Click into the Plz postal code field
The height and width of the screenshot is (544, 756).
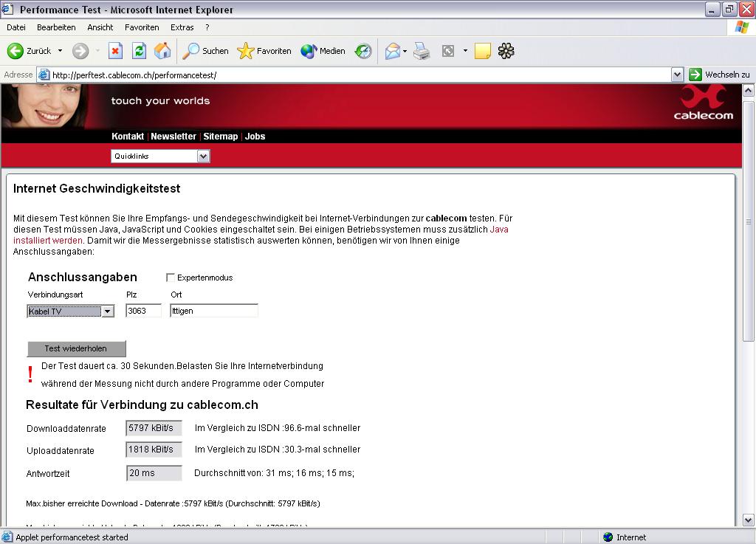click(x=143, y=311)
